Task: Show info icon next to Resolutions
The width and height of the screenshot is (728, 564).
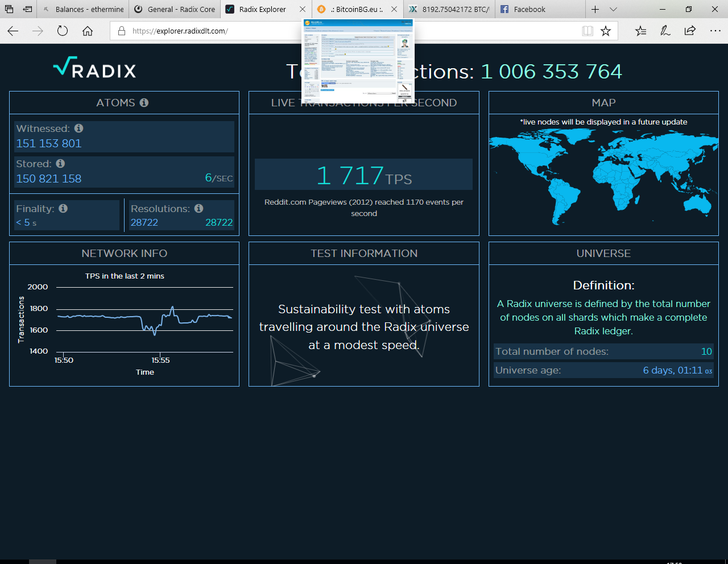Action: coord(198,209)
